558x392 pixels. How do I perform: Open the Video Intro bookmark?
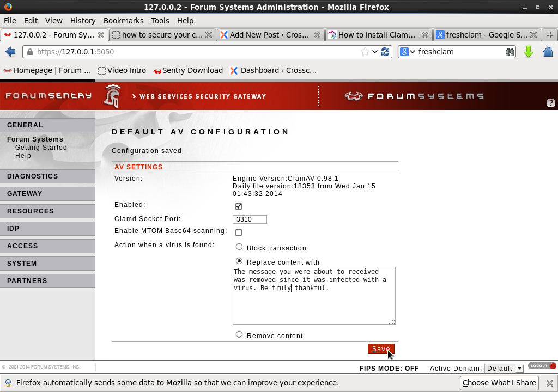click(122, 70)
